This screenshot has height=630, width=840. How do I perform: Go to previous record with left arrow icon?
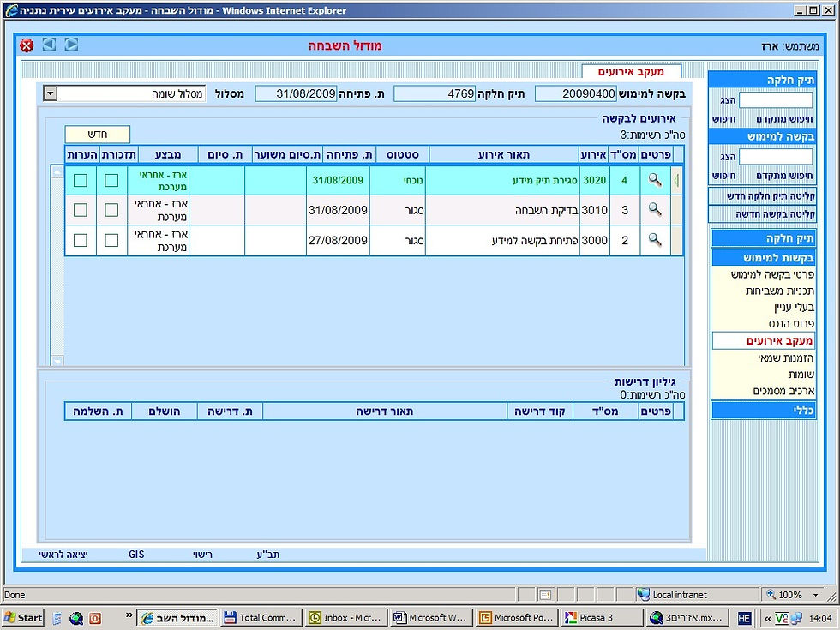pos(50,45)
